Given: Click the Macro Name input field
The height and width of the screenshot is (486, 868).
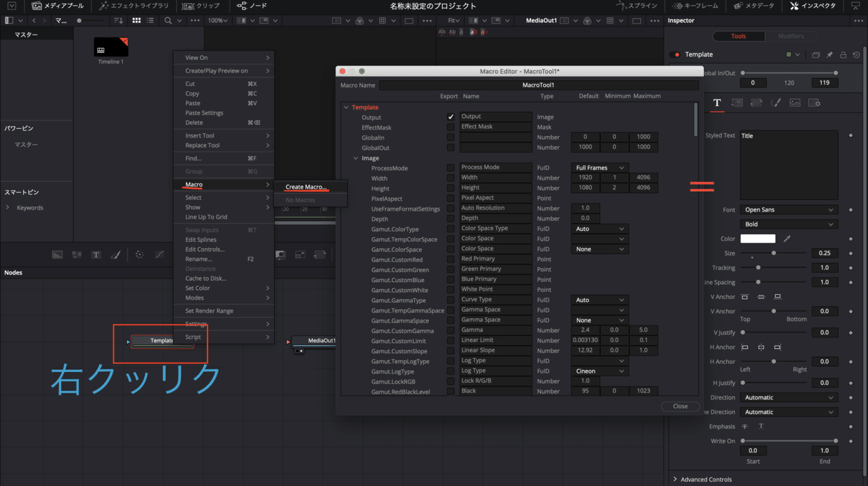Looking at the screenshot, I should click(538, 85).
